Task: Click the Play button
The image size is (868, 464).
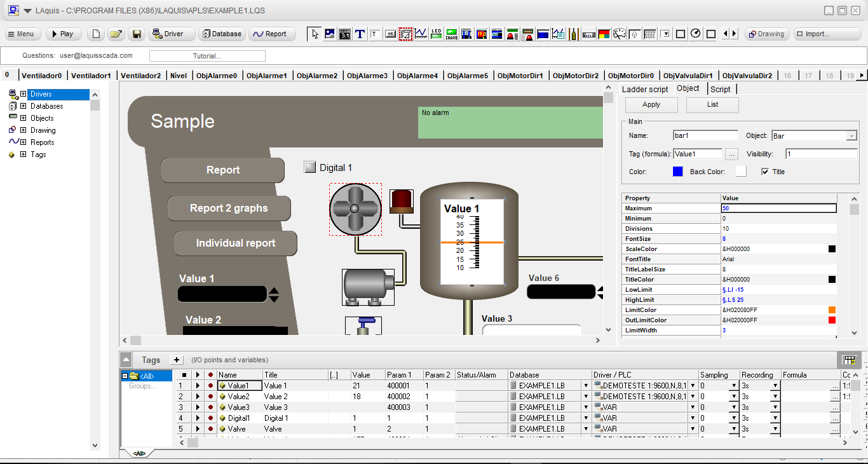Action: point(64,34)
